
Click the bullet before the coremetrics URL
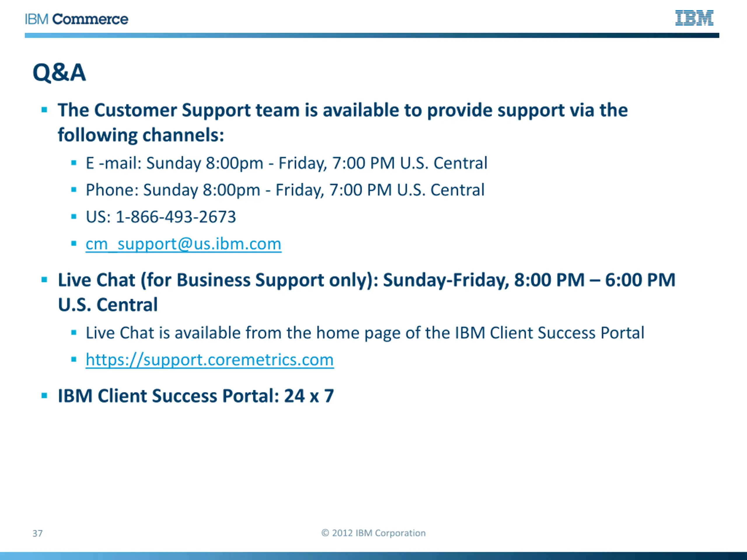tap(74, 360)
